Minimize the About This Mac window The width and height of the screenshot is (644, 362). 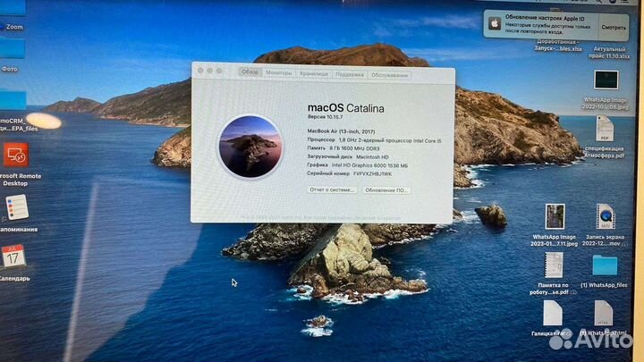pos(210,71)
